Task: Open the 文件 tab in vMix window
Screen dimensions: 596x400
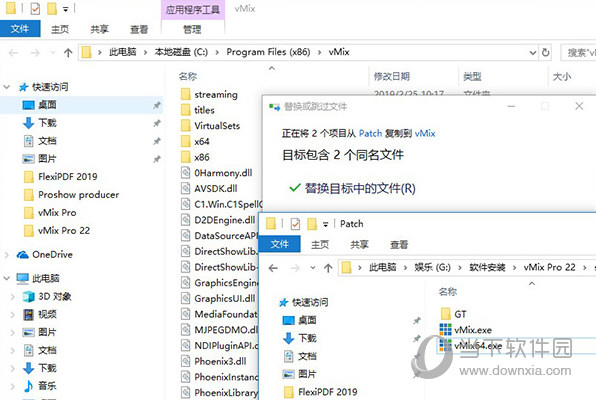Action: pyautogui.click(x=20, y=29)
